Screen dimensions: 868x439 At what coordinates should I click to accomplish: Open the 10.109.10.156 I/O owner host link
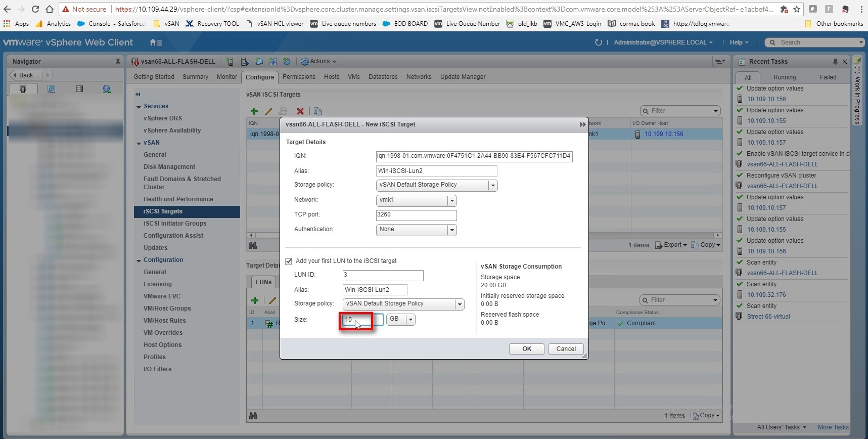[x=663, y=134]
